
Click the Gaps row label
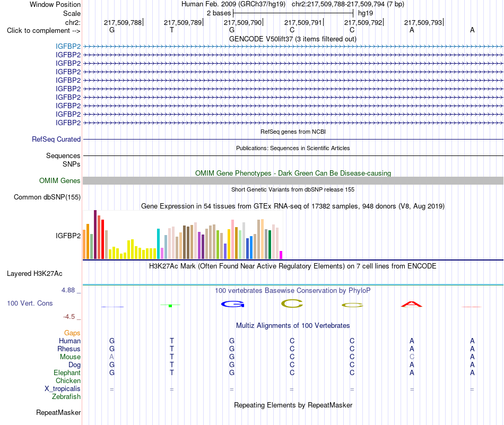(72, 333)
